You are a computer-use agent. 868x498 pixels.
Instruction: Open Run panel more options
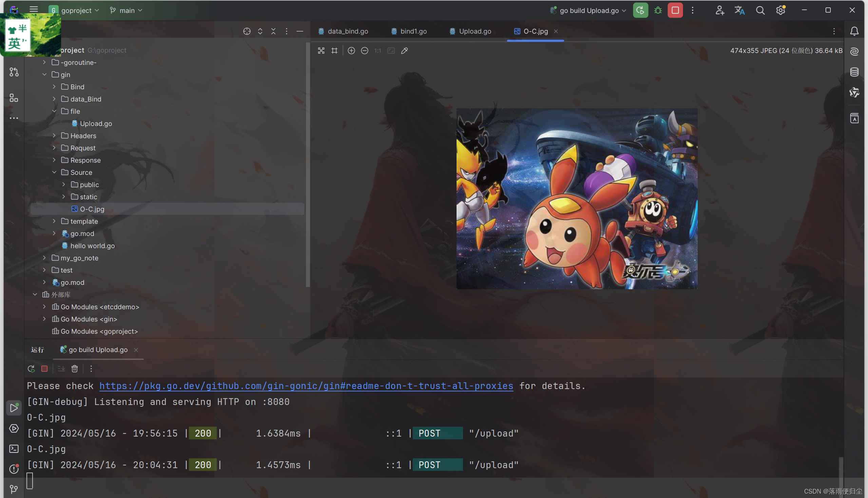coord(91,369)
